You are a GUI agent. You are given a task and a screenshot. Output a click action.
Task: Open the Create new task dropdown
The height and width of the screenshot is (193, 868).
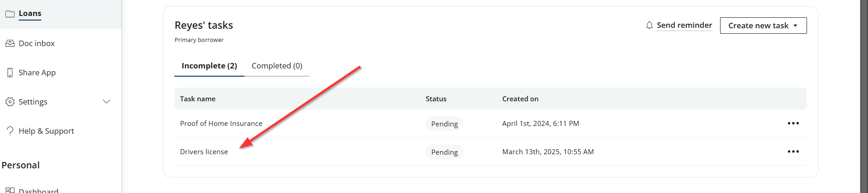(x=763, y=26)
